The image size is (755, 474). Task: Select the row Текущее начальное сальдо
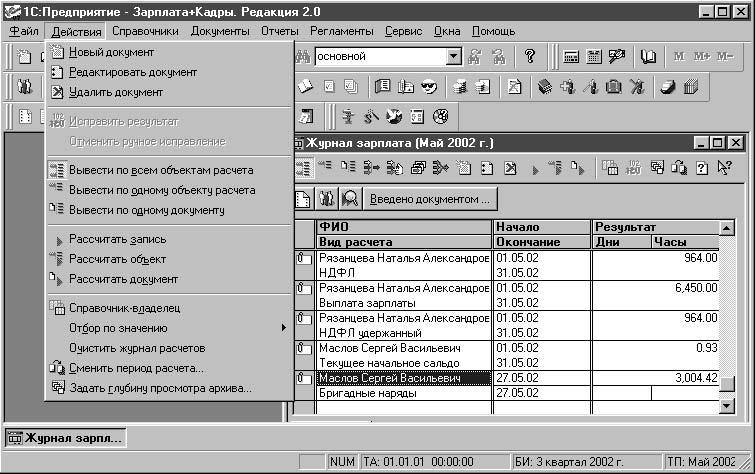click(x=404, y=363)
